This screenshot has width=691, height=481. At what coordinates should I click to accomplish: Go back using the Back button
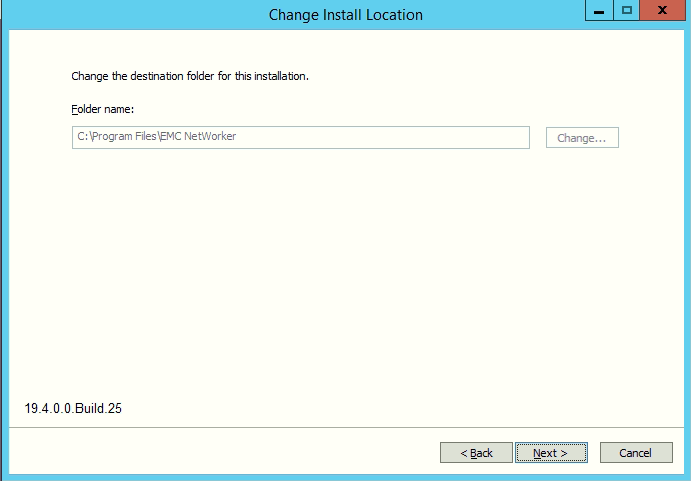[x=476, y=453]
